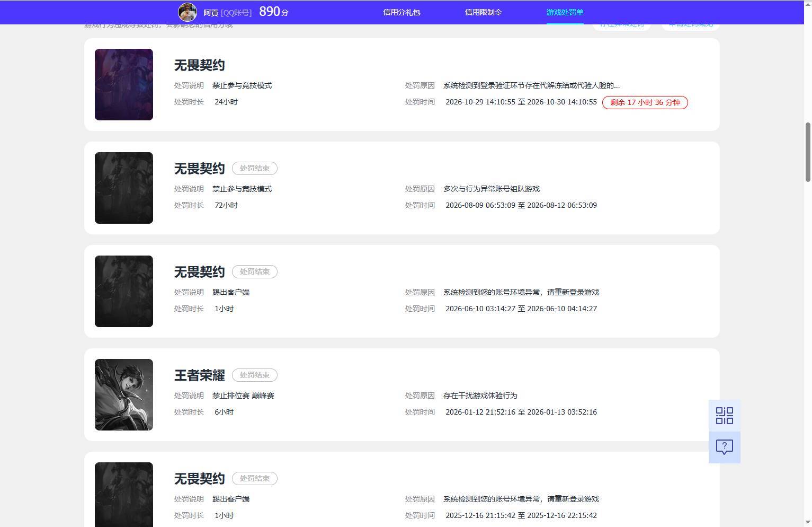Click 无畏契约 title of the 72小时 penalty
812x527 pixels.
pyautogui.click(x=200, y=169)
